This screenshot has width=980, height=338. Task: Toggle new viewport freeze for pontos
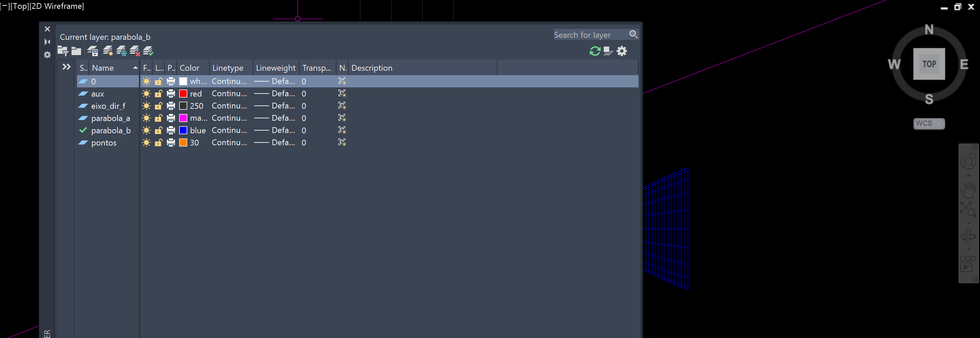pyautogui.click(x=342, y=142)
